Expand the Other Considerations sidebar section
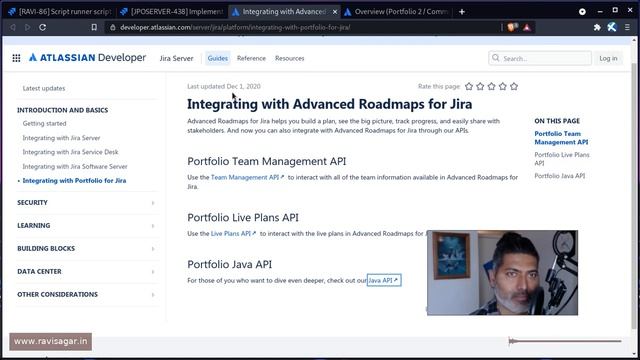The height and width of the screenshot is (360, 640). pyautogui.click(x=86, y=294)
